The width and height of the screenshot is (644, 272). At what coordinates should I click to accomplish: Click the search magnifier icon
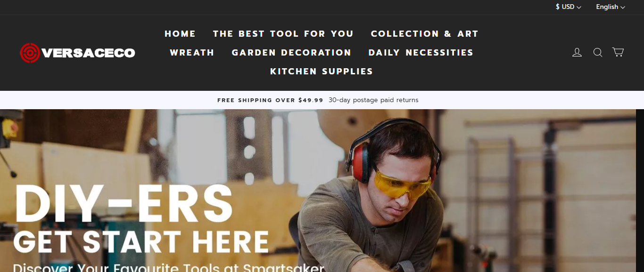click(x=598, y=52)
